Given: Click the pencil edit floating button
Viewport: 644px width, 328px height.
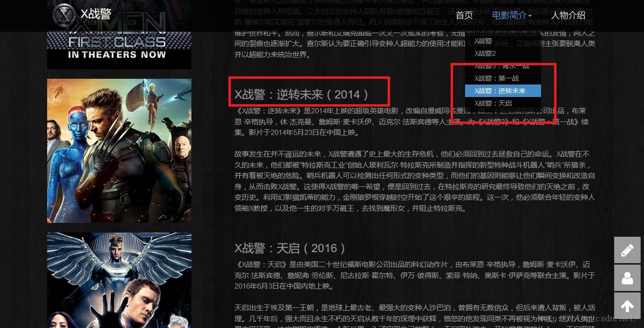Looking at the screenshot, I should [x=627, y=250].
